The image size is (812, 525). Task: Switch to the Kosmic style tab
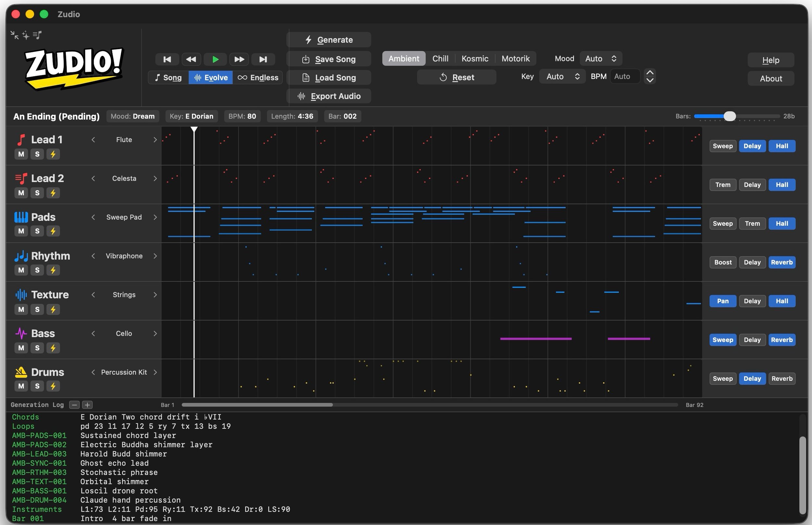(x=475, y=58)
